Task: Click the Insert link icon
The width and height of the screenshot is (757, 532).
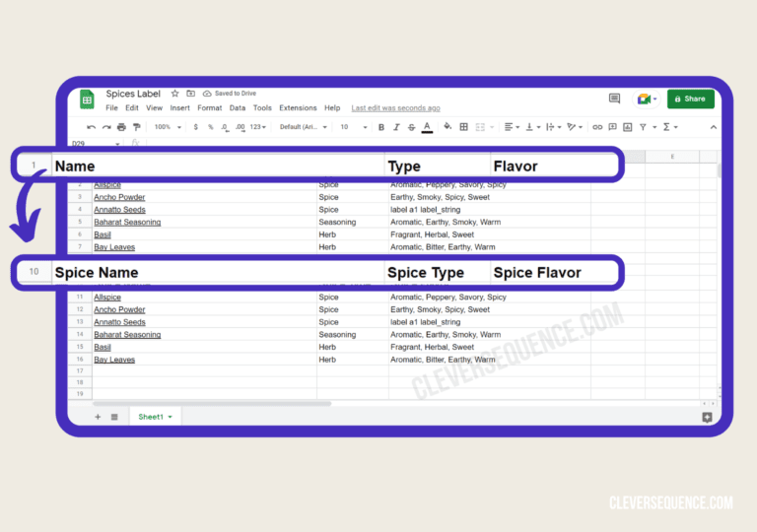Action: (x=597, y=127)
